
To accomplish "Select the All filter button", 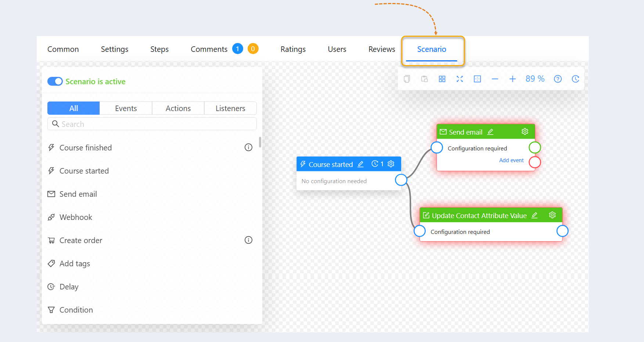I will click(x=73, y=108).
